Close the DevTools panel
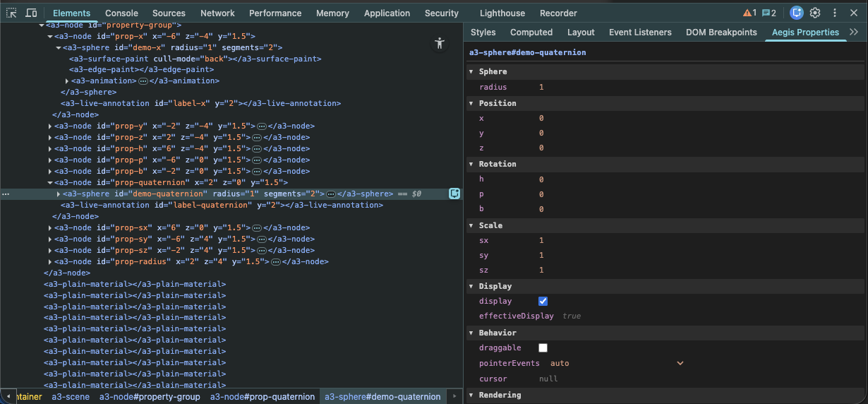 coord(854,13)
